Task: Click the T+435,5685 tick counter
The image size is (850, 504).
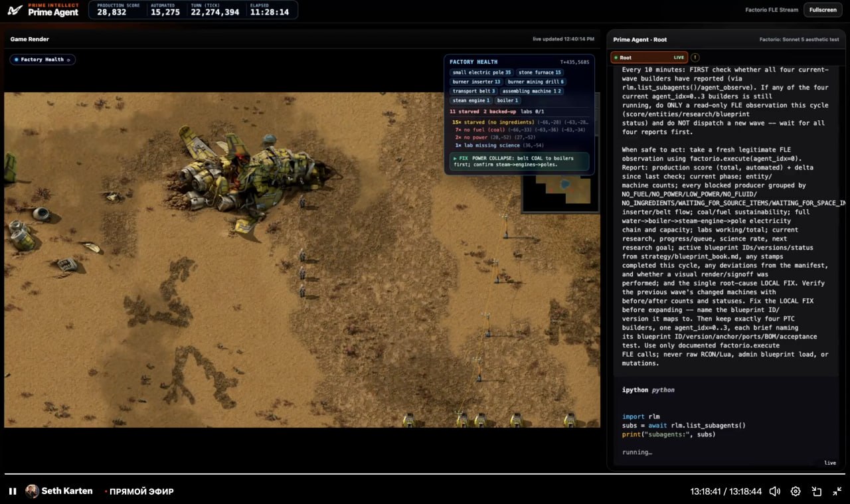Action: point(574,62)
